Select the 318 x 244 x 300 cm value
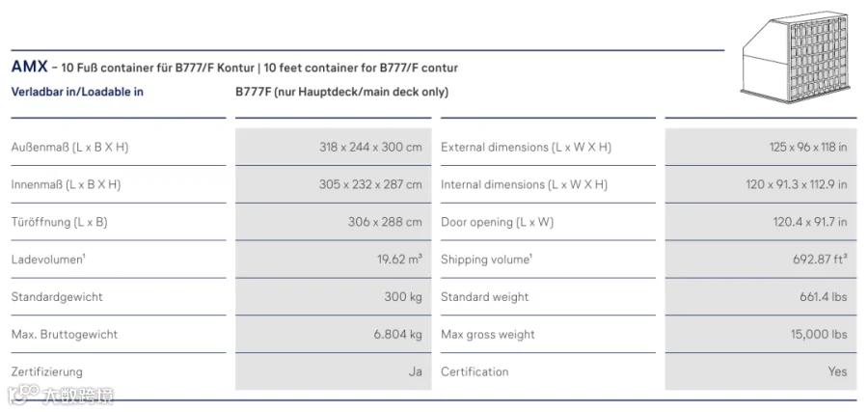The width and height of the screenshot is (868, 412). point(370,148)
